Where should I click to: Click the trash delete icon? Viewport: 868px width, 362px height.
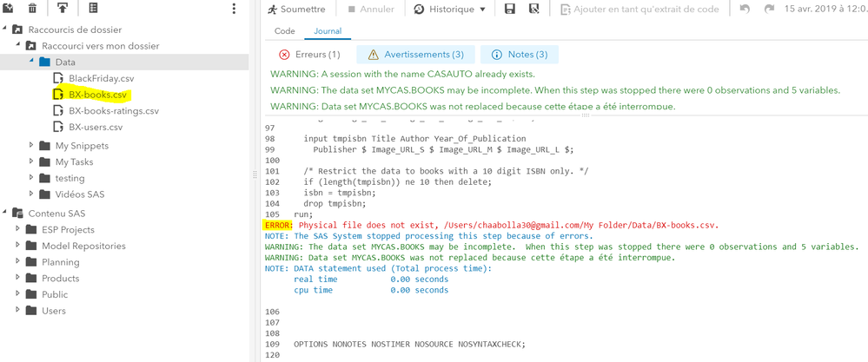coord(33,9)
